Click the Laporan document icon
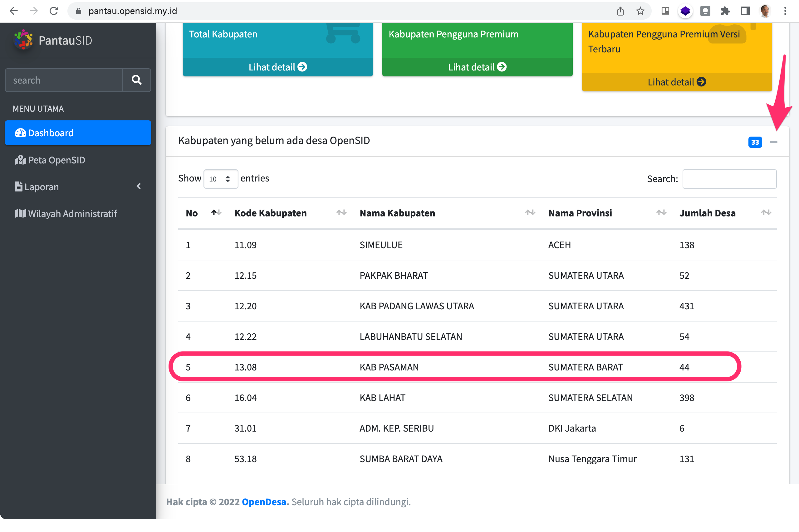 point(18,186)
